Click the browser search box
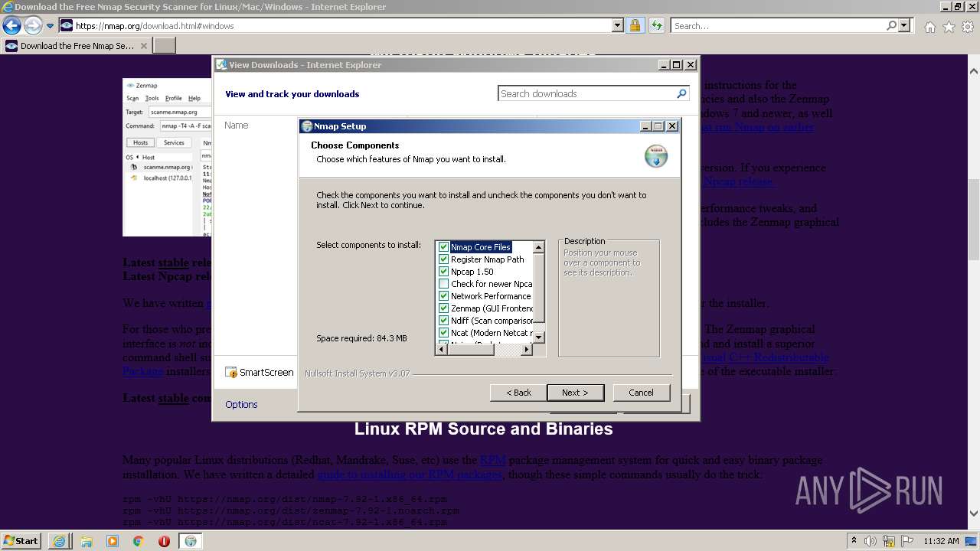The width and height of the screenshot is (980, 551). 778,26
